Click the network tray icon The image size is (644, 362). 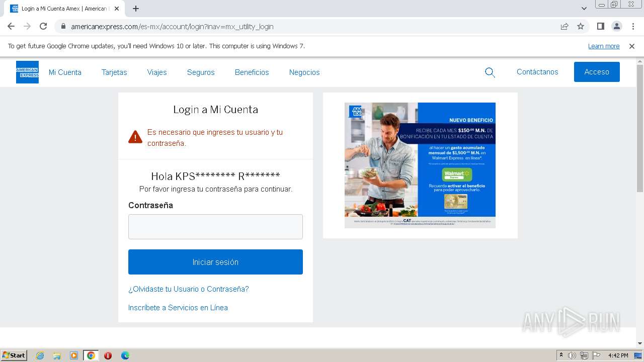pyautogui.click(x=584, y=355)
